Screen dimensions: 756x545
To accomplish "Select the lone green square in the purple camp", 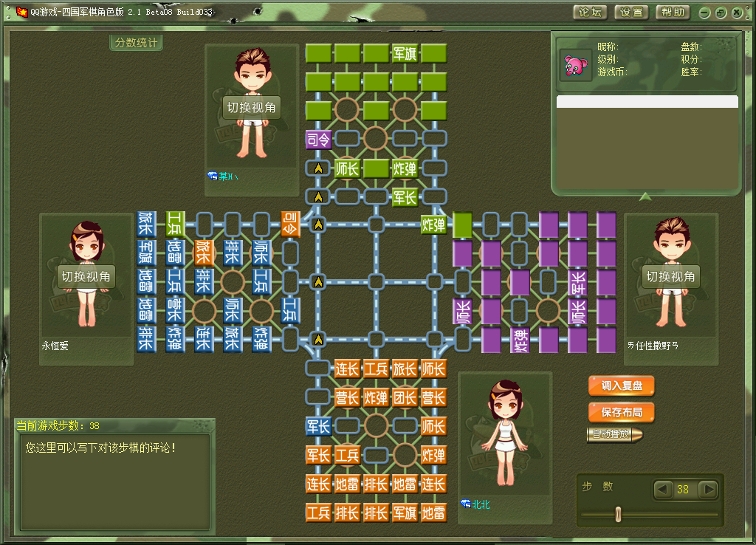I will (462, 224).
